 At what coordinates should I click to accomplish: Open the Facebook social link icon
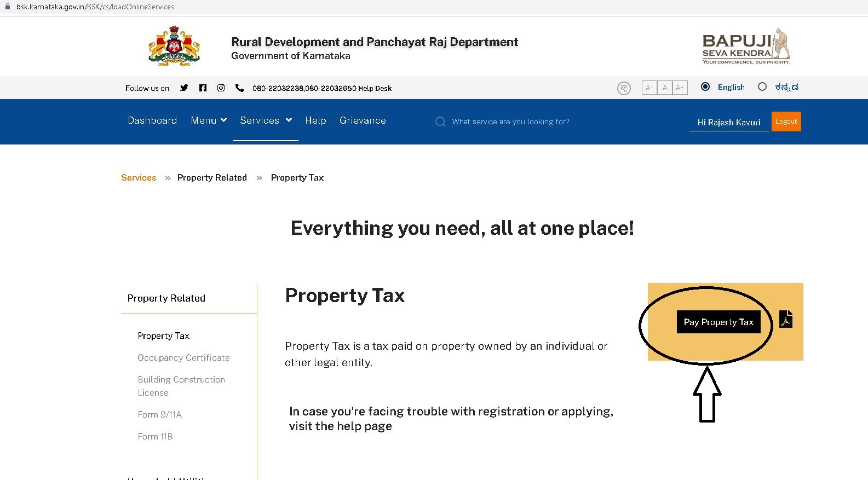tap(203, 88)
